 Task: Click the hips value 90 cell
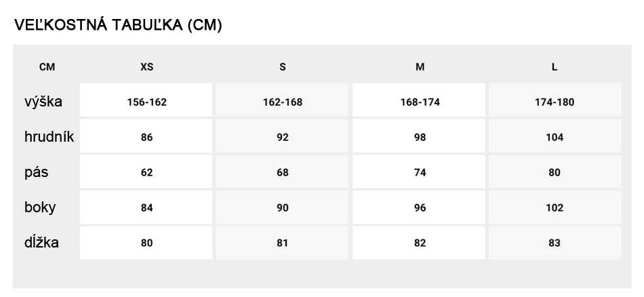282,207
